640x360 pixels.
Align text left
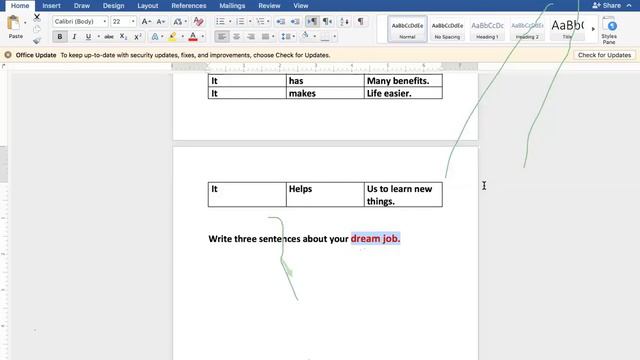222,37
